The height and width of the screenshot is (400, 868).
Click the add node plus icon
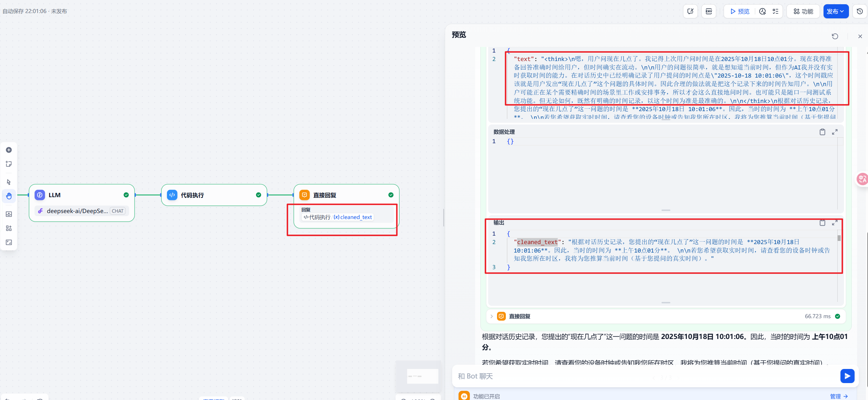pyautogui.click(x=9, y=150)
